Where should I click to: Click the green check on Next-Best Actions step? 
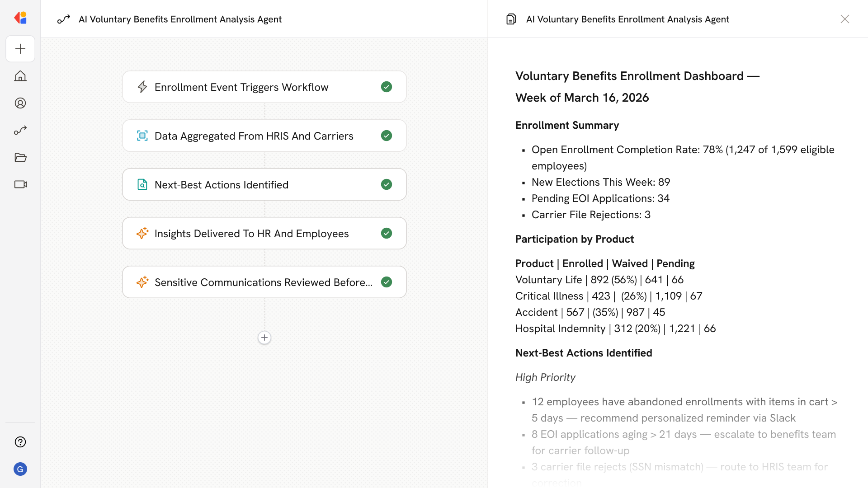pos(386,184)
